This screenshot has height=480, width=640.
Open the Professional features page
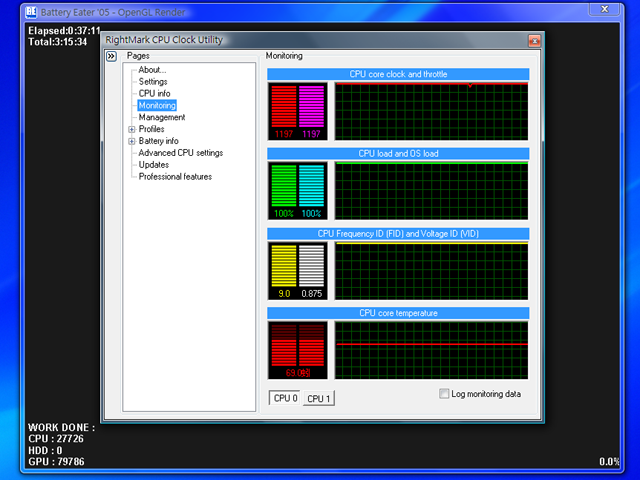(175, 176)
